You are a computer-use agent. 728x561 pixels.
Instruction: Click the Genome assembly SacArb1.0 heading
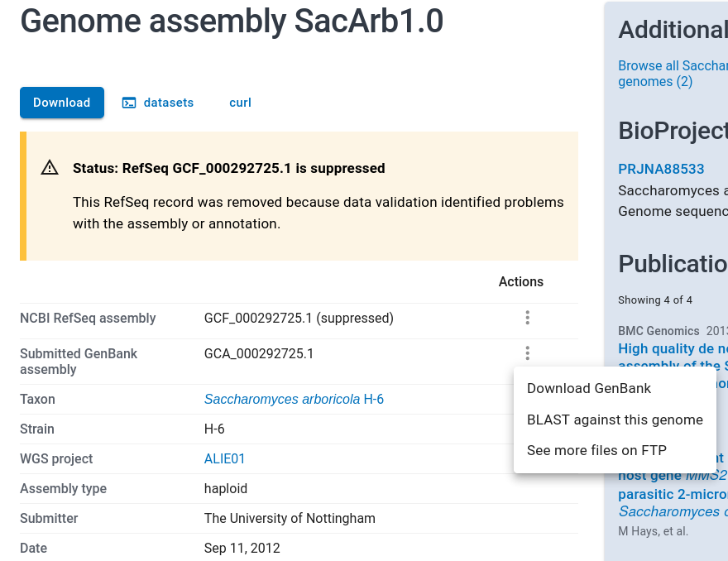click(232, 22)
